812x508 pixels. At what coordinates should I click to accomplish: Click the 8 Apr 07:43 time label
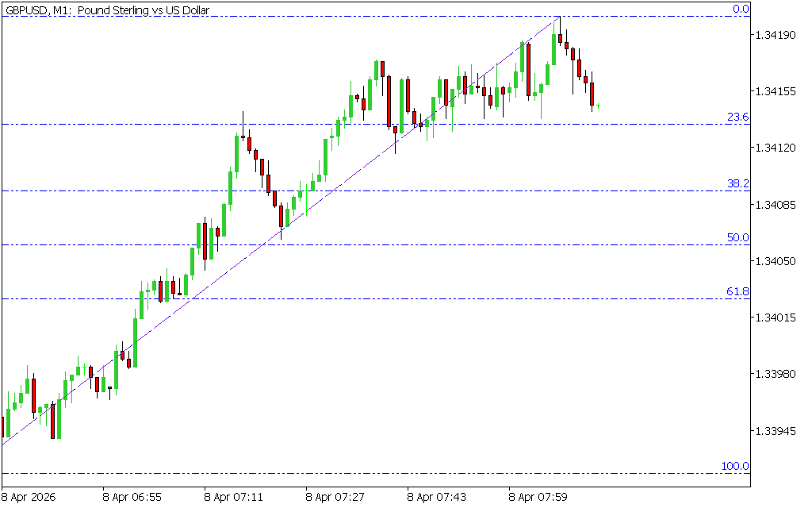click(436, 497)
